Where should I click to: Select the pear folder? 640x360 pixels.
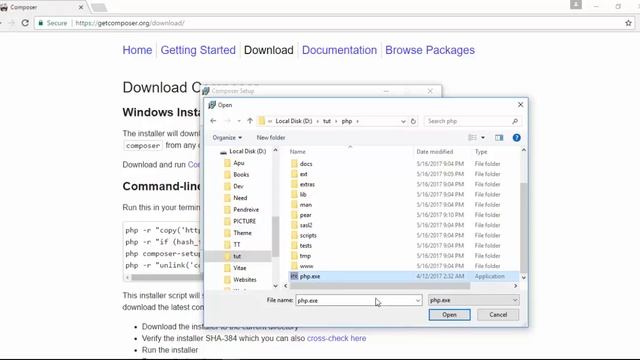pyautogui.click(x=305, y=215)
